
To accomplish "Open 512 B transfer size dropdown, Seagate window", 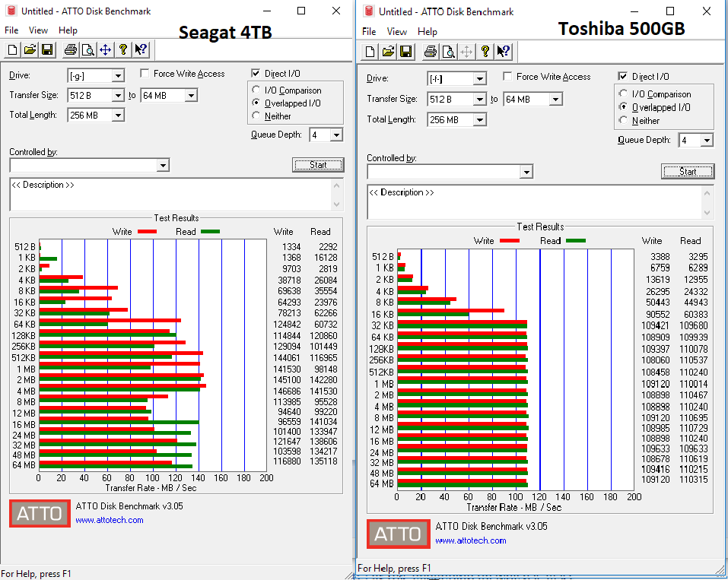I will [118, 96].
